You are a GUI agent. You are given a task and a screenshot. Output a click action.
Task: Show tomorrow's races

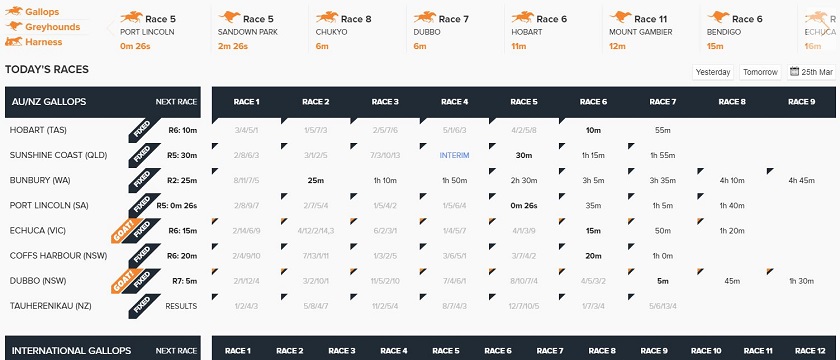click(x=760, y=72)
